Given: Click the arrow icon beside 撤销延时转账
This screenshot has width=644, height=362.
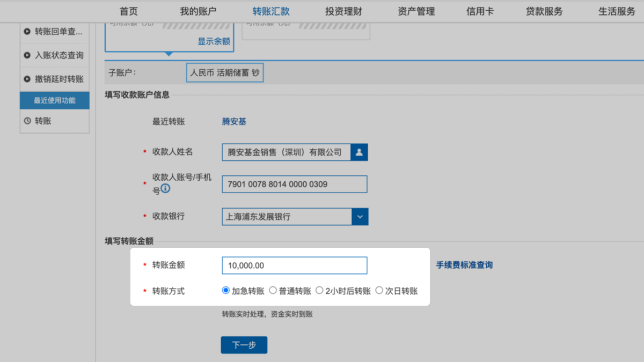Looking at the screenshot, I should pos(27,79).
